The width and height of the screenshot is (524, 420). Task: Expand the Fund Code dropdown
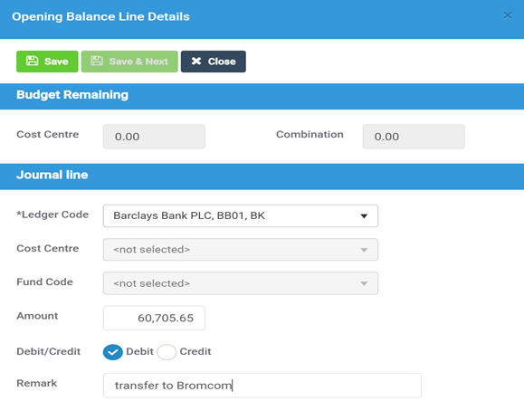coord(241,283)
